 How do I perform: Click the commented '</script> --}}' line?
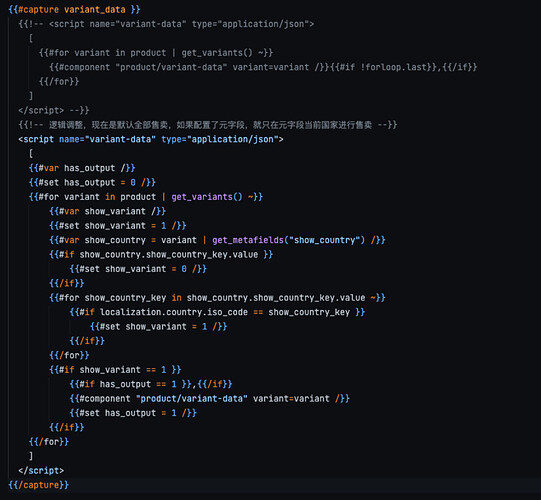click(x=54, y=110)
